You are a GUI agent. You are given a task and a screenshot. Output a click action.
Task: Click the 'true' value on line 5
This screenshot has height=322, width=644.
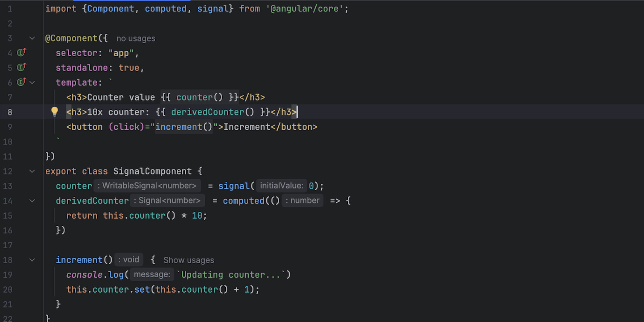pyautogui.click(x=129, y=68)
